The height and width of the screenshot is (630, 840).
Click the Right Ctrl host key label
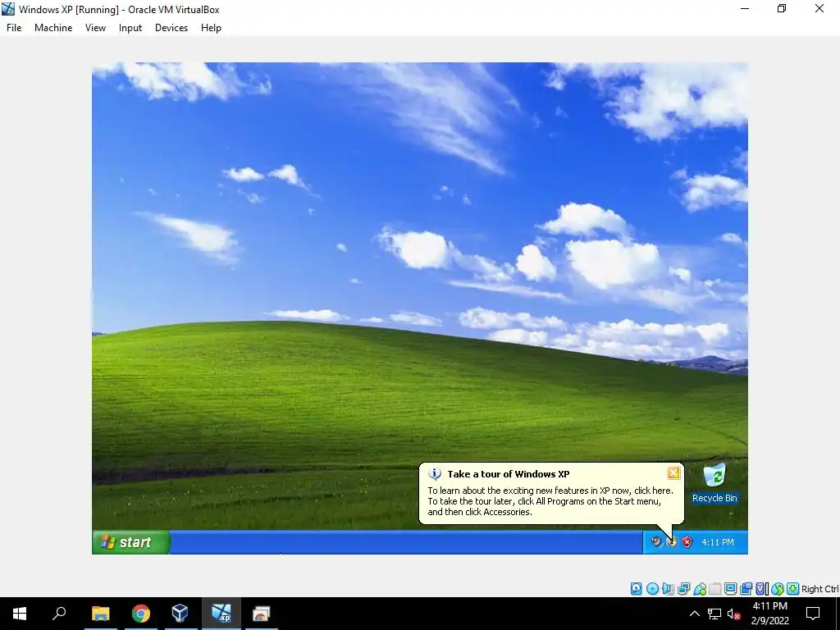click(819, 589)
